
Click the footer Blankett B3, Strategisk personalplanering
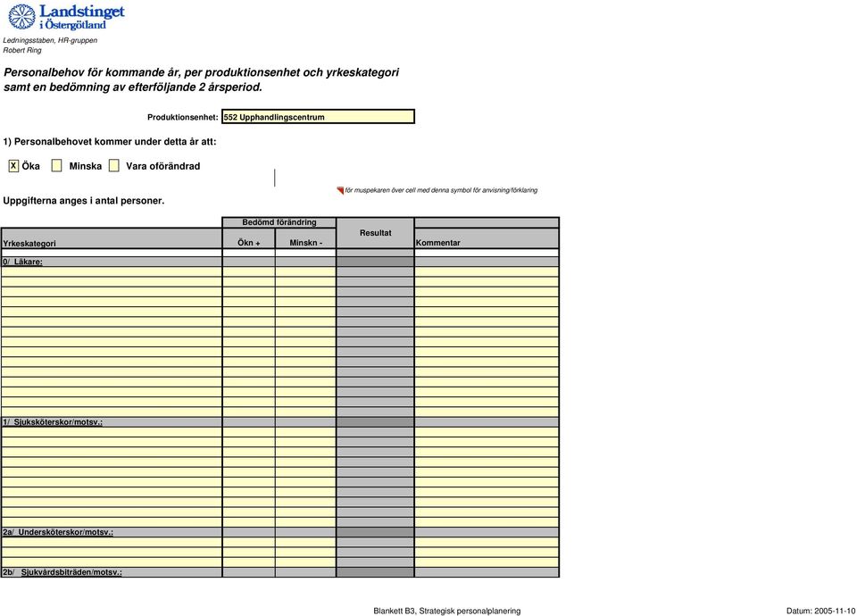(x=447, y=611)
